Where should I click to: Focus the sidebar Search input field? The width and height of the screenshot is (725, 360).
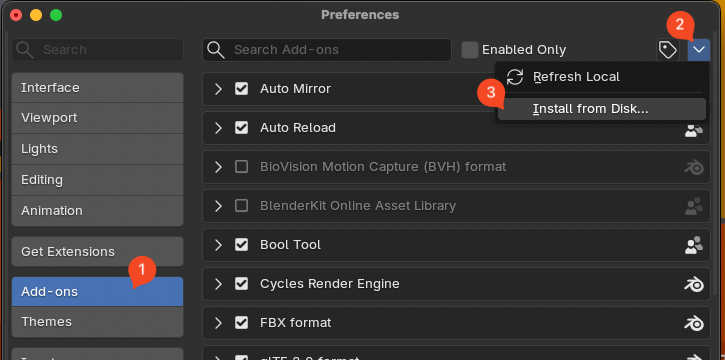(98, 50)
